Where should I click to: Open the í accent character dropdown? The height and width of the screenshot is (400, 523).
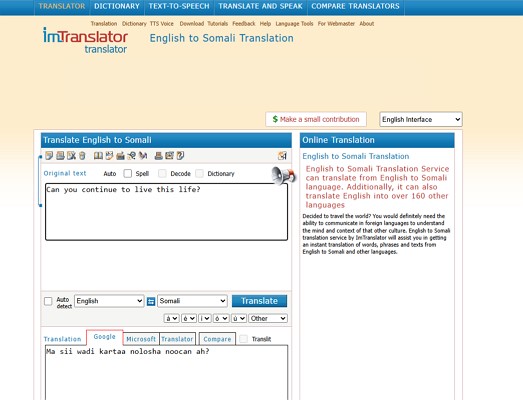point(204,318)
